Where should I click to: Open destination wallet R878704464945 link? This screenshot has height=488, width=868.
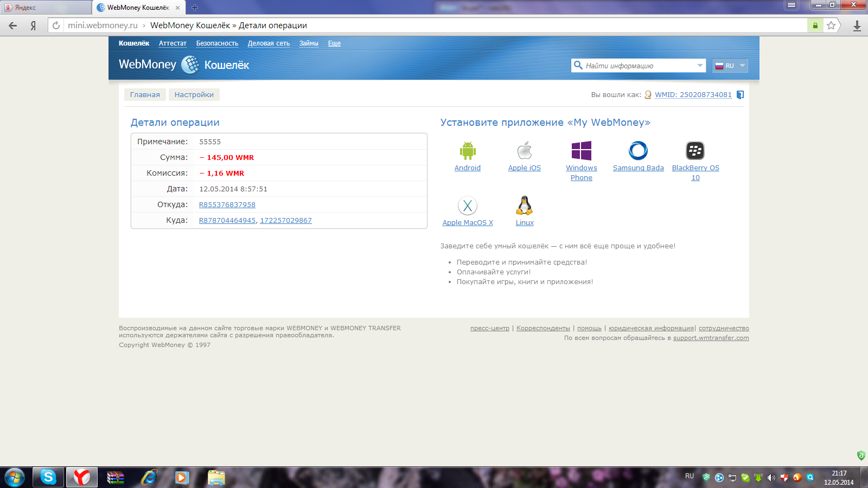pyautogui.click(x=227, y=221)
